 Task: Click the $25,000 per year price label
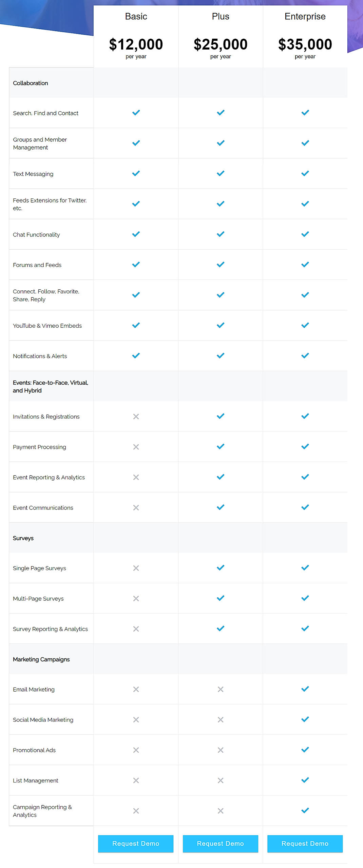220,46
